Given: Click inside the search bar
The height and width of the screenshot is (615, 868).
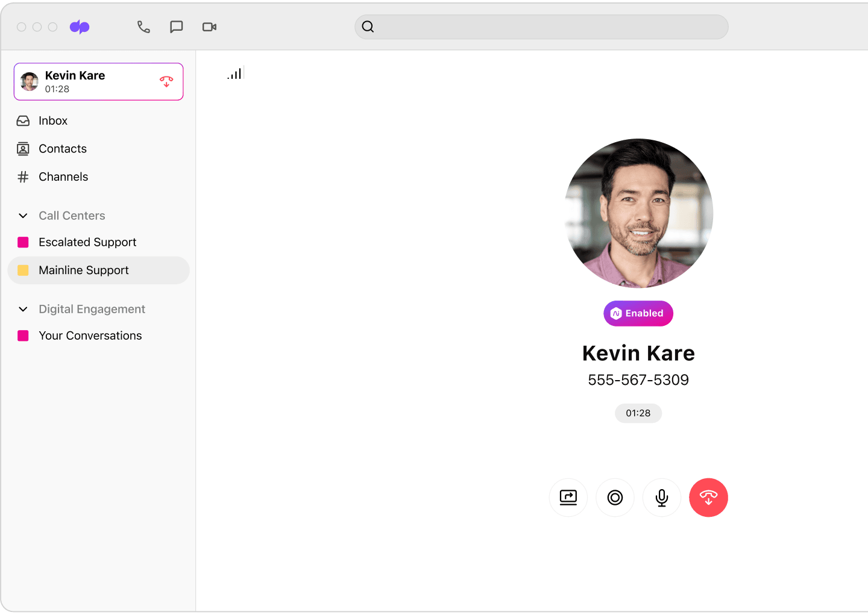Looking at the screenshot, I should pyautogui.click(x=541, y=27).
